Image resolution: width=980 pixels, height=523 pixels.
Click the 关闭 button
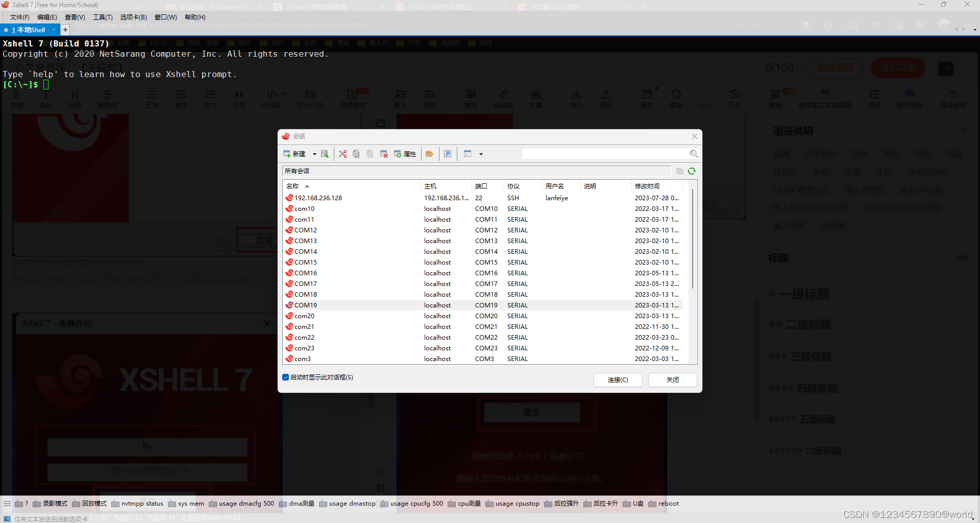(672, 379)
